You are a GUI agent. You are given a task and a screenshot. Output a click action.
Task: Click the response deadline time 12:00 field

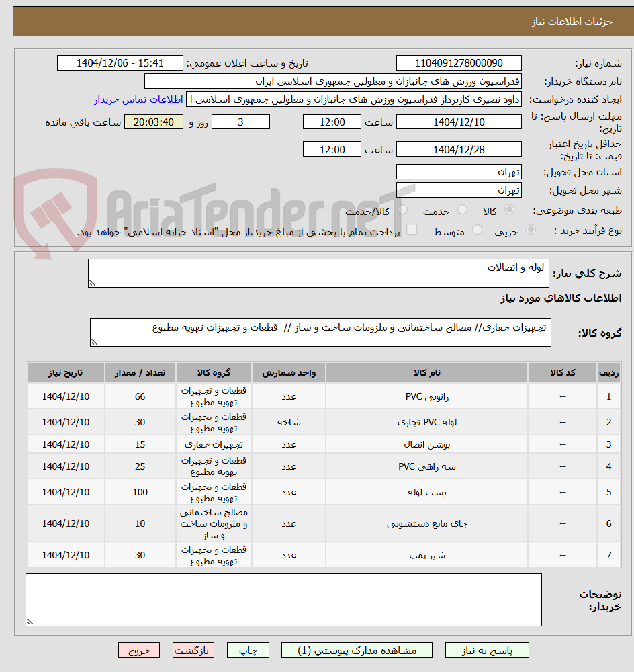[332, 122]
